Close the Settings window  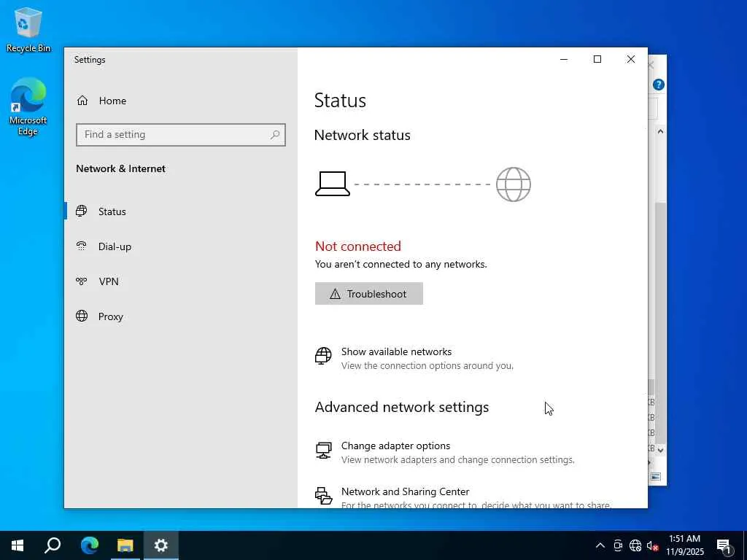point(631,59)
